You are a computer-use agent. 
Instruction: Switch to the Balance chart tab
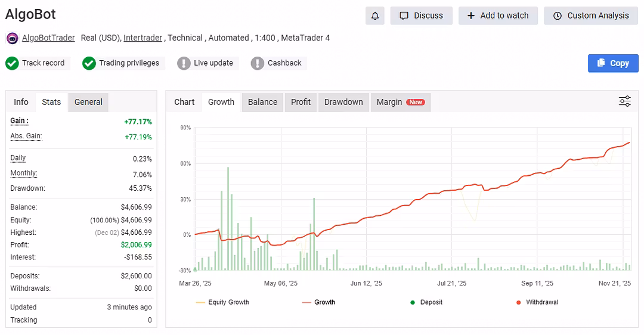pos(262,102)
